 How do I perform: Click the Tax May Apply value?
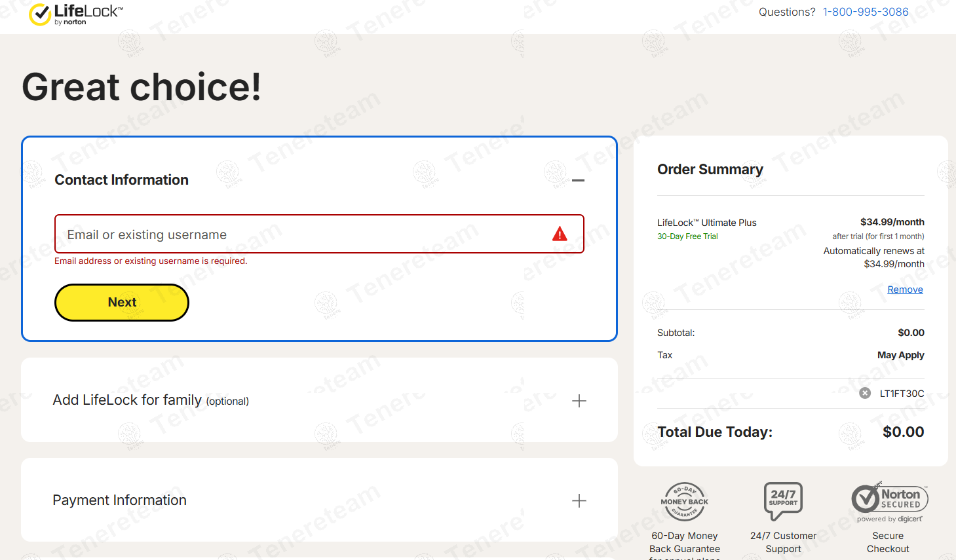pos(900,355)
